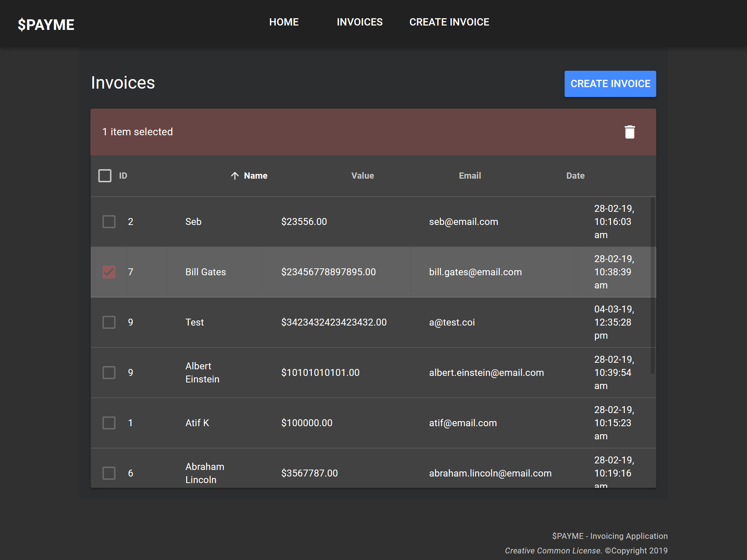Click the table's vertical scrollbar
747x560 pixels.
(x=653, y=286)
